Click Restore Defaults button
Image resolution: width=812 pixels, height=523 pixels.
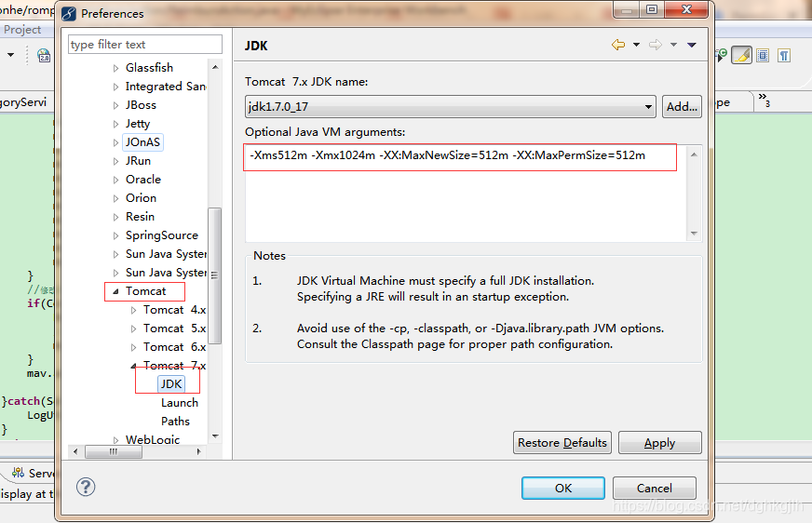click(562, 443)
